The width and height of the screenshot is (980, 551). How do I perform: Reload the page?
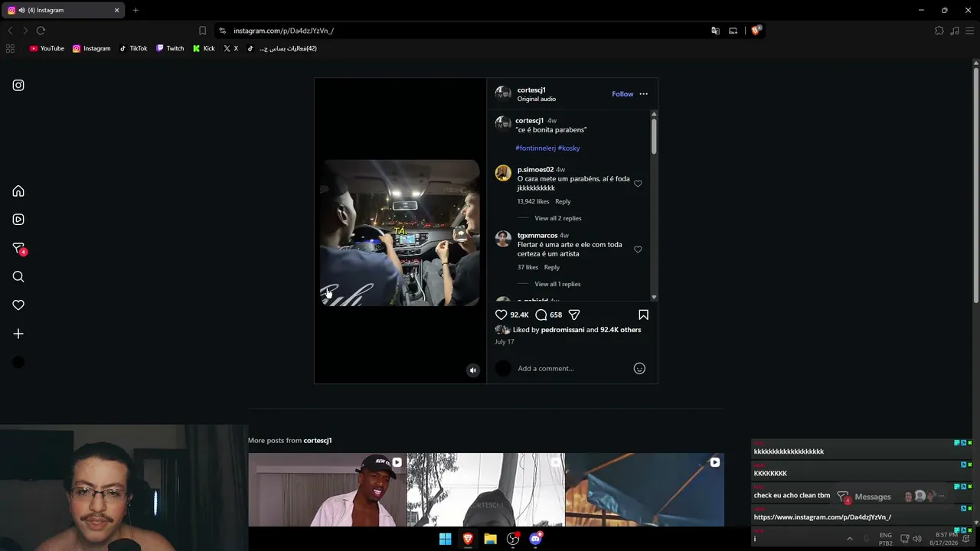tap(41, 31)
